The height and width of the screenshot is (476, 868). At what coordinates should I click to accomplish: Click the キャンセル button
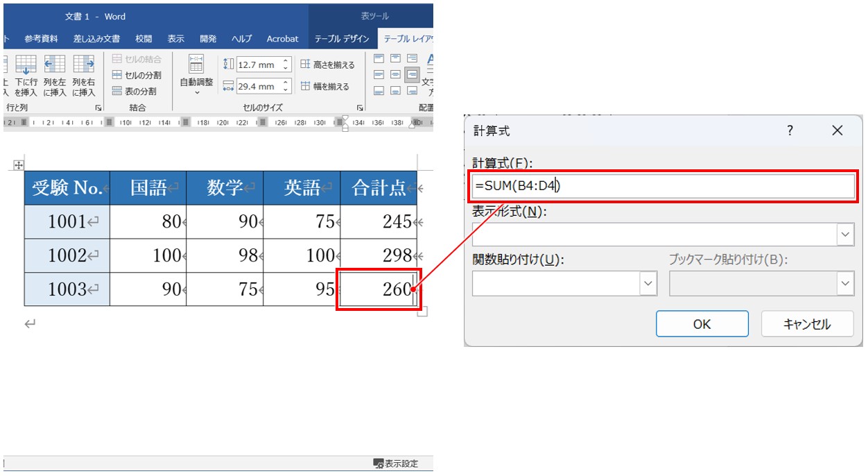tap(807, 324)
